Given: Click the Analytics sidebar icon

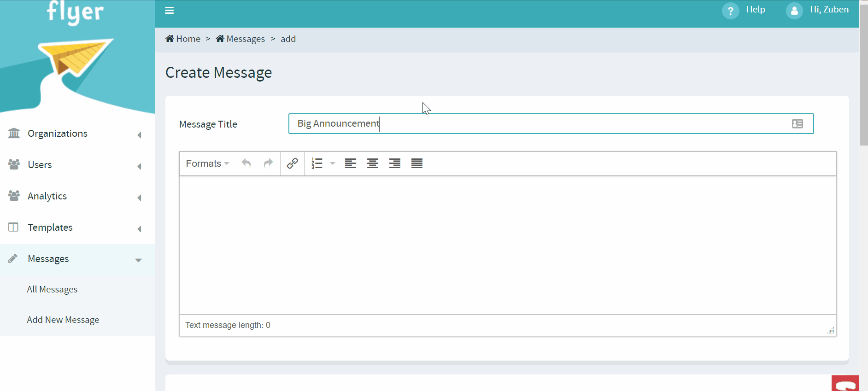Looking at the screenshot, I should pyautogui.click(x=14, y=196).
